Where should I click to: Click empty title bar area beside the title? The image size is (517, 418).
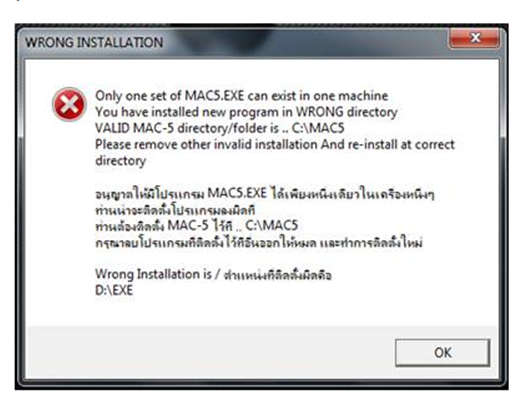pos(300,42)
